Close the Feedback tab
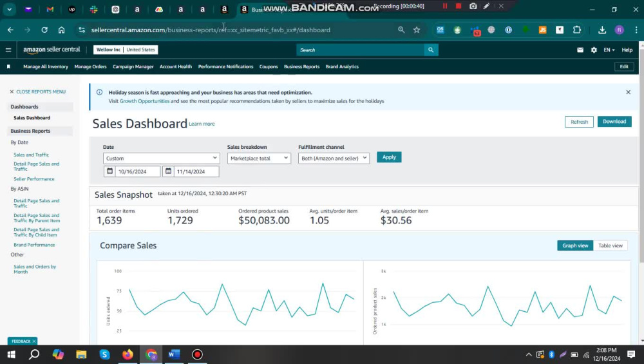Viewport: 644px width, 364px height. coord(34,341)
